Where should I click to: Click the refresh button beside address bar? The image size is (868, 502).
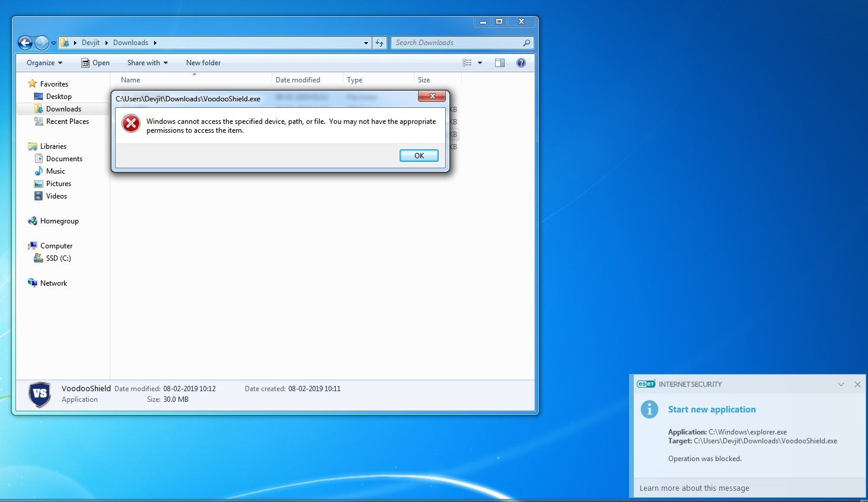379,43
